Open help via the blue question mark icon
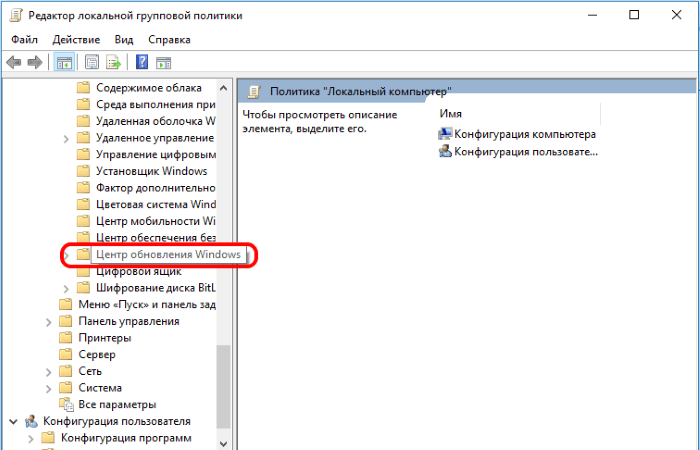Screen dimensions: 700x450 point(141,62)
